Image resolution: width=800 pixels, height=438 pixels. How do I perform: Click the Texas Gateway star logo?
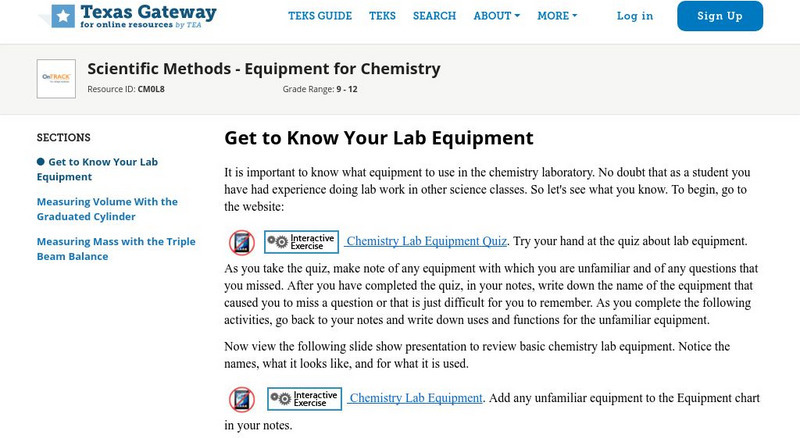pyautogui.click(x=63, y=16)
